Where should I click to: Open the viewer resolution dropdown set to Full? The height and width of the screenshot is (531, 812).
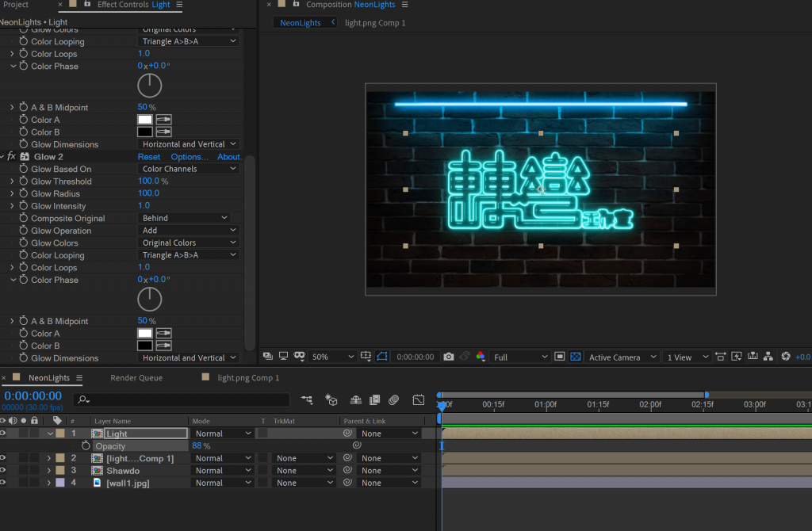519,357
